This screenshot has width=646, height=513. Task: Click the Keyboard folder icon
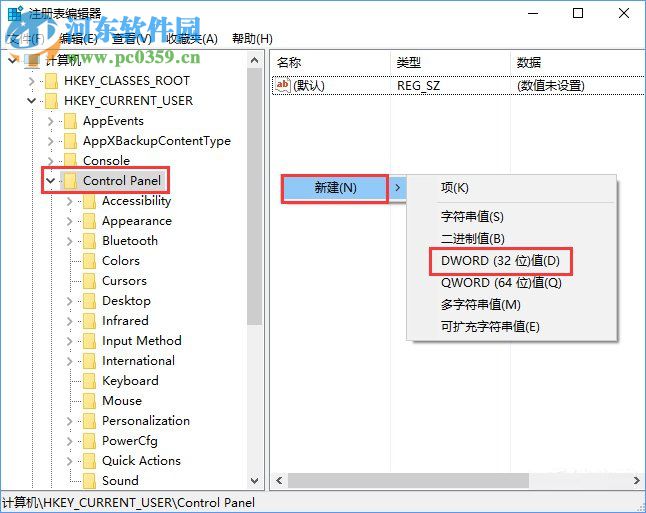click(89, 381)
